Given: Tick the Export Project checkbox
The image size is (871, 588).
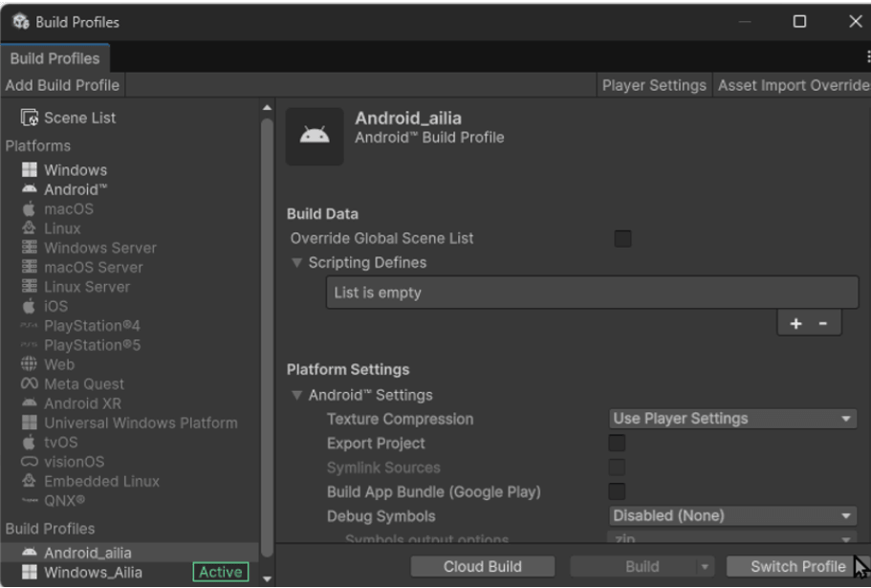Looking at the screenshot, I should (x=617, y=443).
